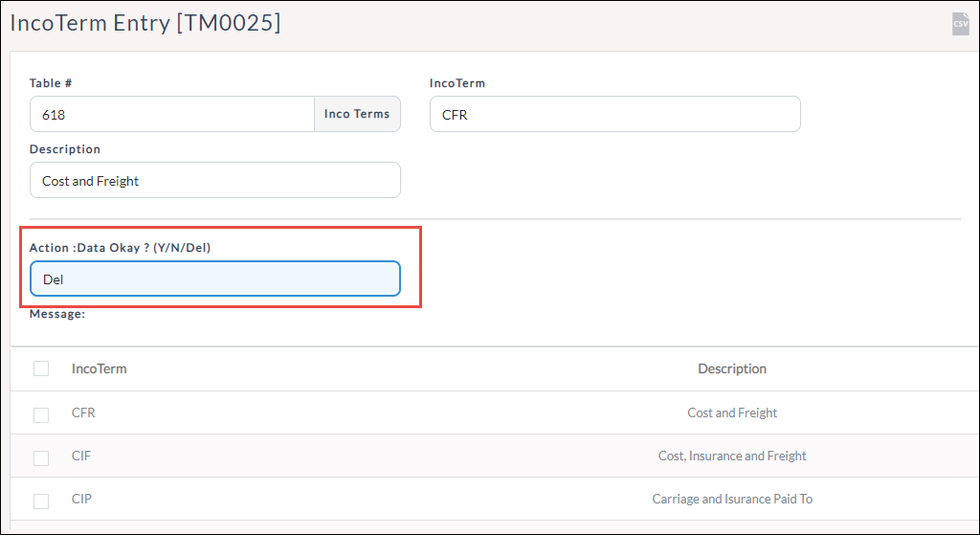Click the IncoTerm input showing CFR
Image resolution: width=980 pixels, height=535 pixels.
(614, 114)
